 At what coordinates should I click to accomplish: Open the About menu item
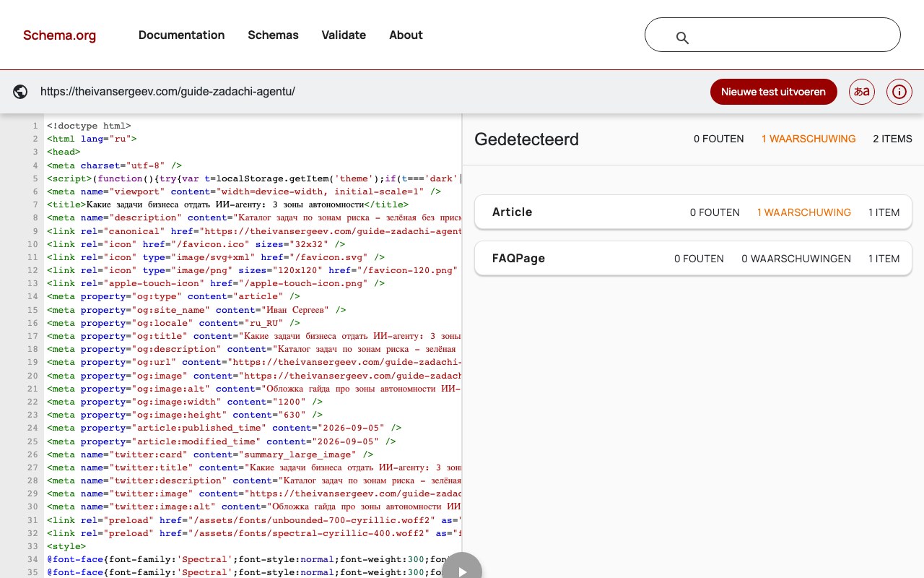pyautogui.click(x=406, y=35)
